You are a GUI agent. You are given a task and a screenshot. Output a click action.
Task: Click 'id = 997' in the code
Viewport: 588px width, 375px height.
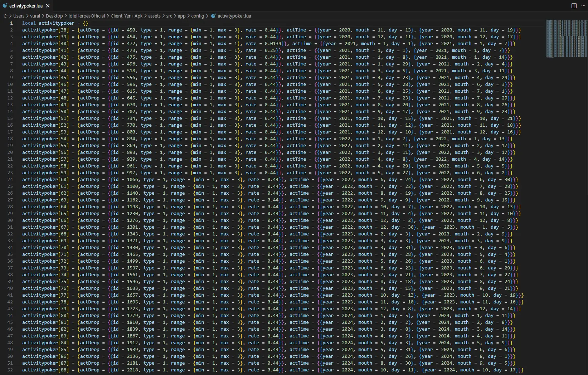point(124,173)
